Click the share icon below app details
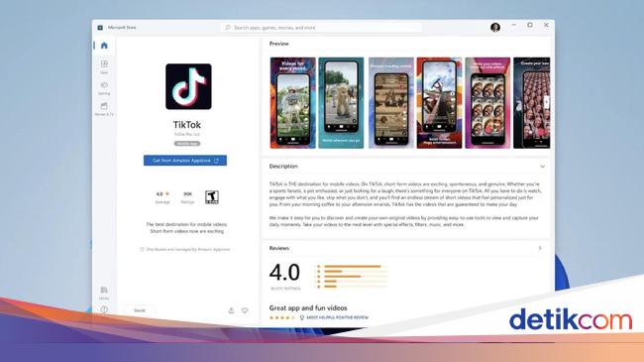644x362 pixels. pyautogui.click(x=231, y=310)
